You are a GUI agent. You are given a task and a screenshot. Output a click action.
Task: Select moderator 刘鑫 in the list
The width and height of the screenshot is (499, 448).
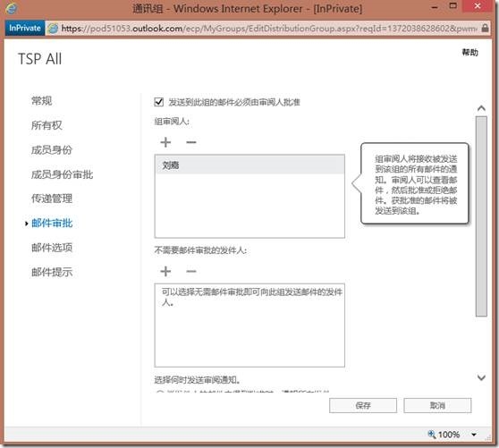249,165
